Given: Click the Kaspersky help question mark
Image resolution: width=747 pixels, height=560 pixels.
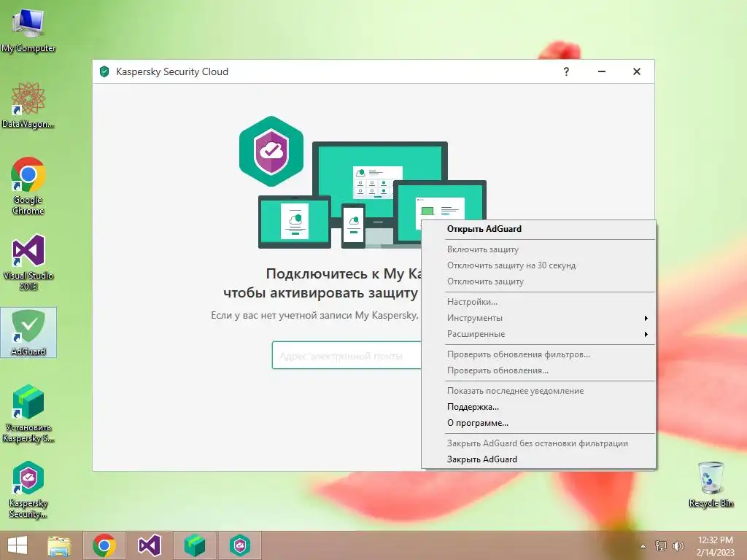Looking at the screenshot, I should [x=566, y=71].
